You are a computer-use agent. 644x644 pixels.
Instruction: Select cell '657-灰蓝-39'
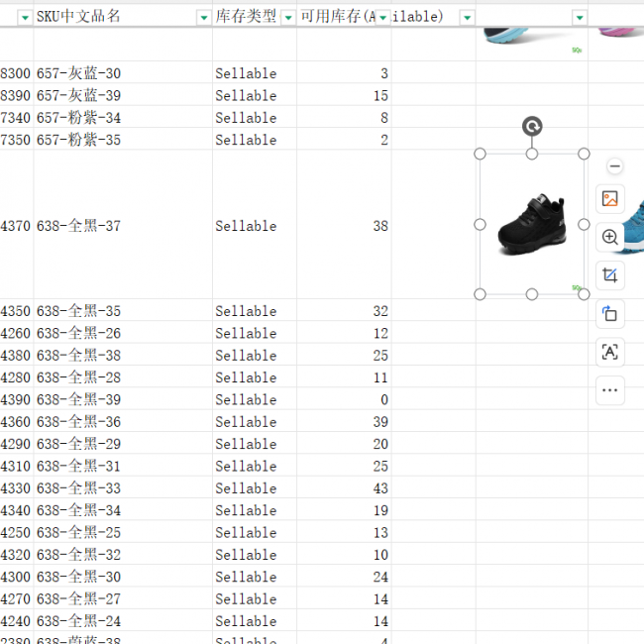[x=123, y=95]
